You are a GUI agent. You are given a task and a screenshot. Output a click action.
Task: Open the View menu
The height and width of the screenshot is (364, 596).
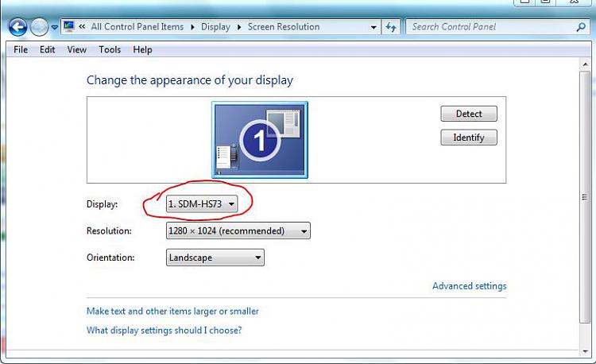click(x=77, y=50)
